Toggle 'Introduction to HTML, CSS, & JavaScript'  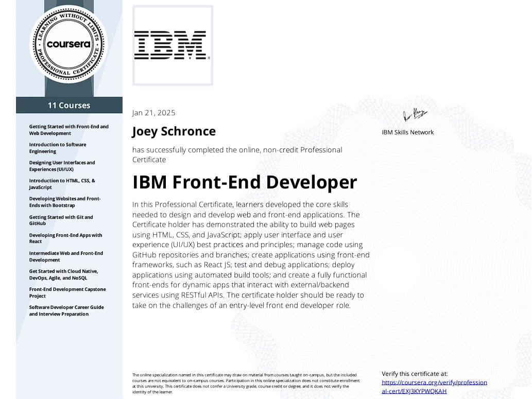[x=62, y=184]
